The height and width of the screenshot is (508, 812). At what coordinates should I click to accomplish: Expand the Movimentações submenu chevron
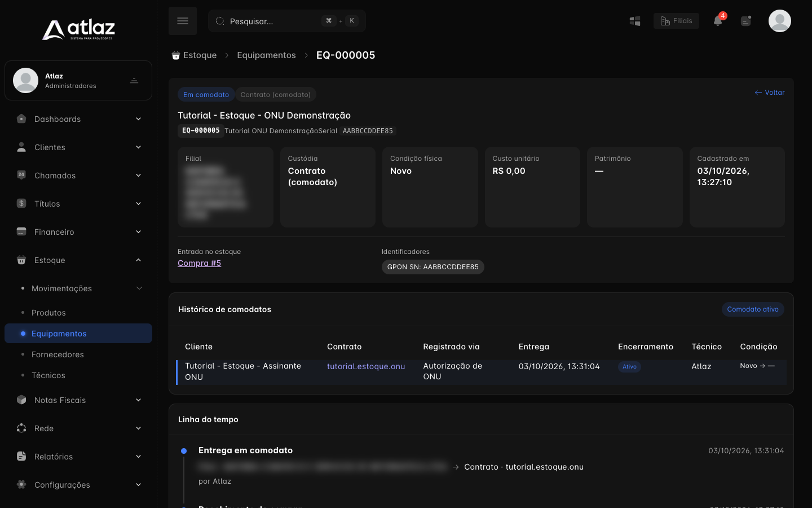click(x=139, y=288)
